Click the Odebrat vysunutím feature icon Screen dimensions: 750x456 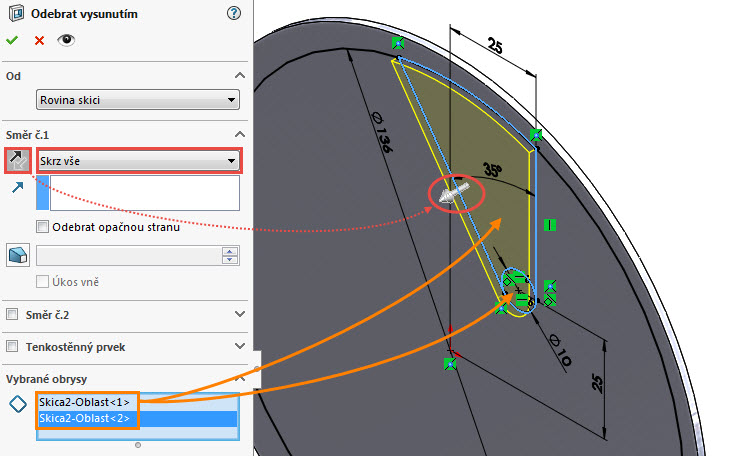16,13
